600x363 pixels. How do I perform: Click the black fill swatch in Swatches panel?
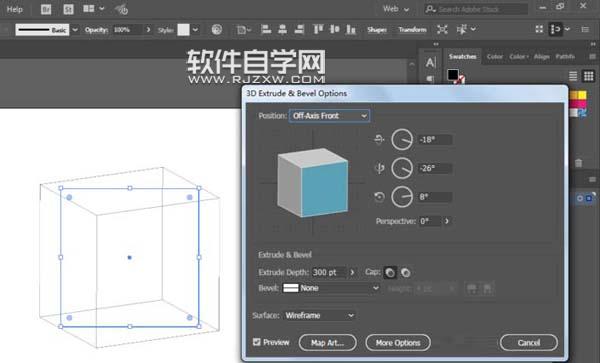coord(453,75)
